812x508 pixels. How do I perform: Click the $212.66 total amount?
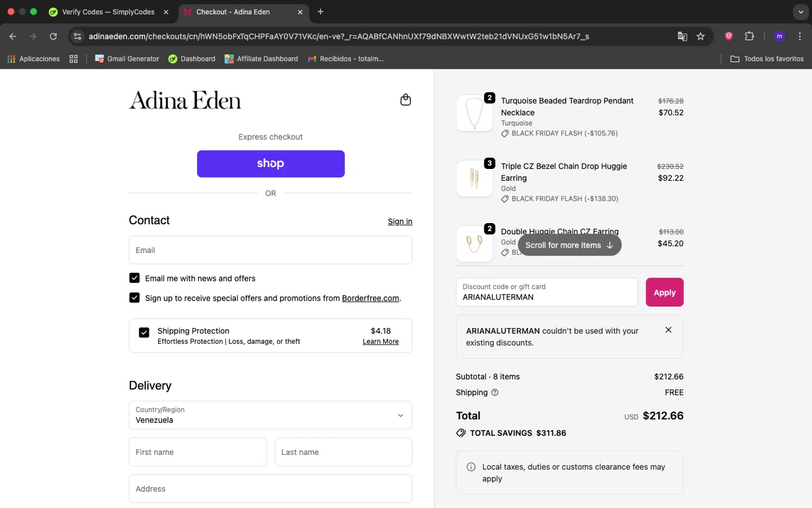tap(663, 416)
